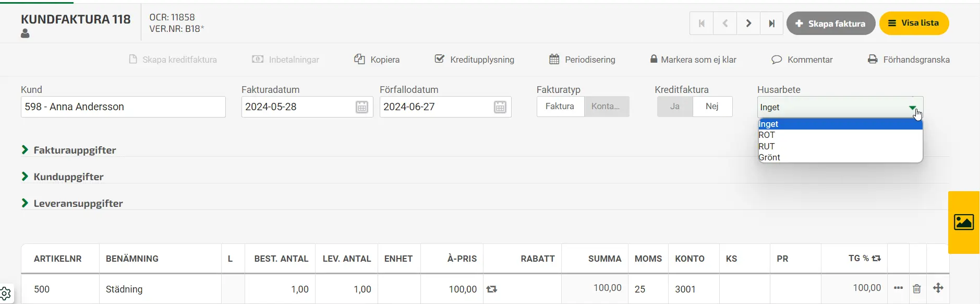This screenshot has width=980, height=304.
Task: Switch Fakturatyp to Faktura
Action: point(560,107)
